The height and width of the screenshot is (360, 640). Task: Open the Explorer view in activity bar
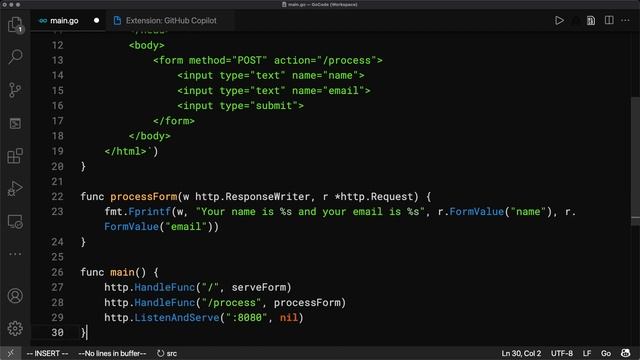pos(15,24)
